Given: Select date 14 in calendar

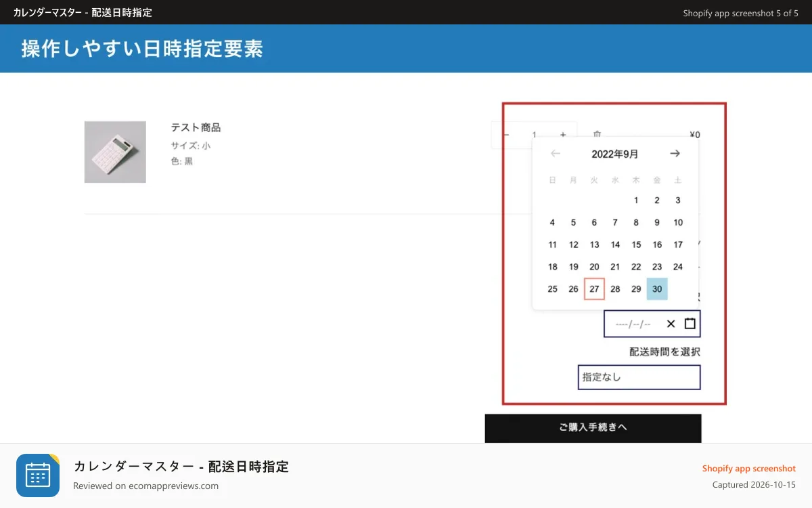Looking at the screenshot, I should (x=615, y=245).
